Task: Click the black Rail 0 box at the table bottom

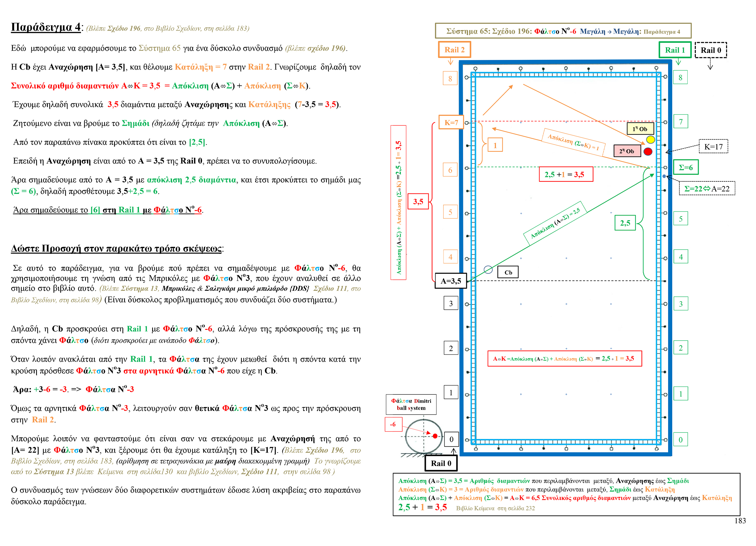Action: click(441, 463)
